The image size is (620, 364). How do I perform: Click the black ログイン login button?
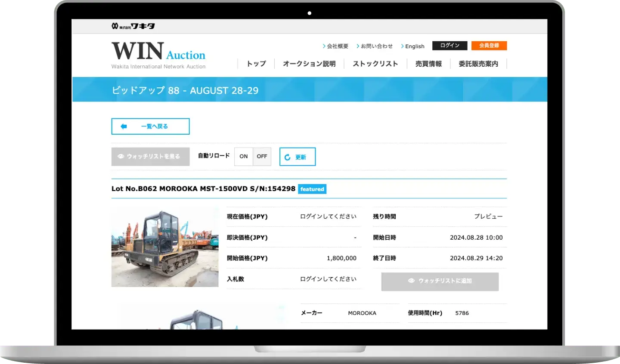(450, 46)
